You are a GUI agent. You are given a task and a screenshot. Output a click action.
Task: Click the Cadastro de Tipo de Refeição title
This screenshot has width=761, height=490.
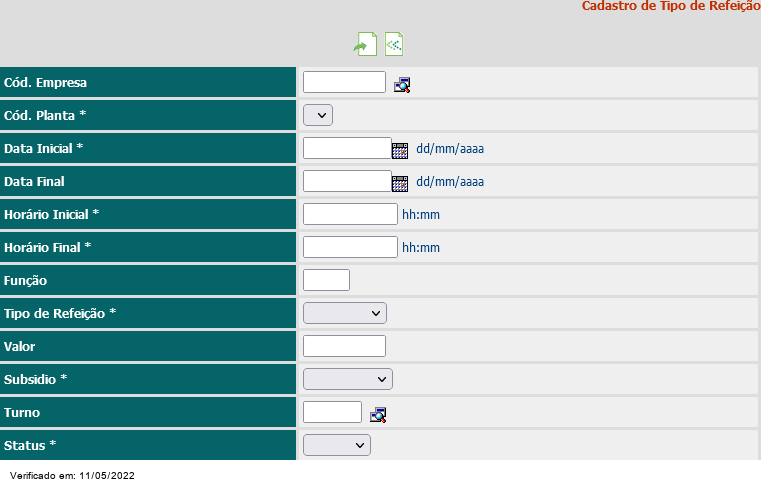pos(671,6)
